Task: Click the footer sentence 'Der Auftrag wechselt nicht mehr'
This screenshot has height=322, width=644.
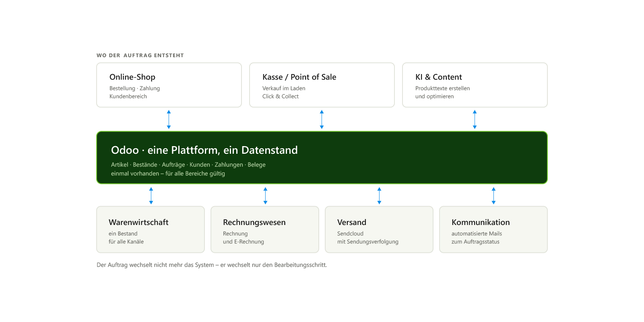Action: [x=212, y=265]
